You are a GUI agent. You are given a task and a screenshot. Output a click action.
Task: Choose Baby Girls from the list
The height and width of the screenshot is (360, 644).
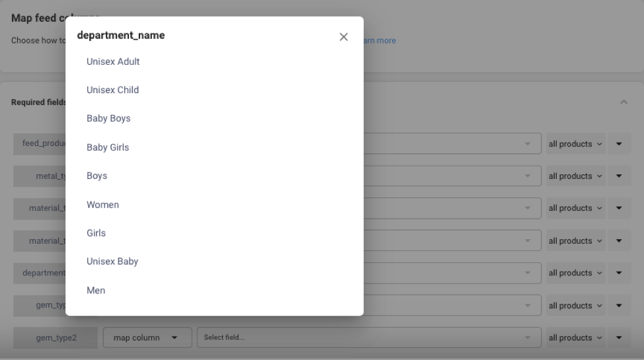(x=108, y=147)
